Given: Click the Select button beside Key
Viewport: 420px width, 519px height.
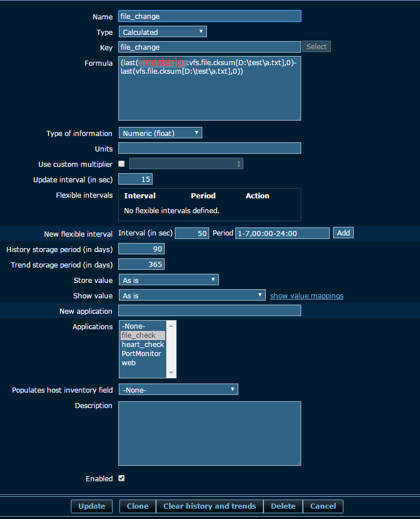Looking at the screenshot, I should pyautogui.click(x=317, y=47).
